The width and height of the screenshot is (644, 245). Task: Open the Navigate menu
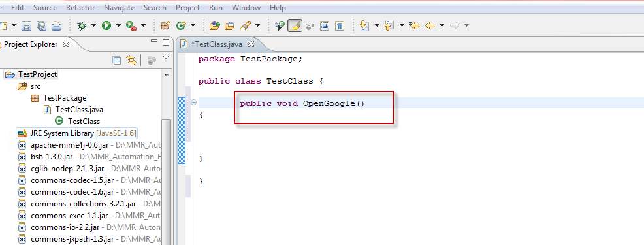pos(119,8)
